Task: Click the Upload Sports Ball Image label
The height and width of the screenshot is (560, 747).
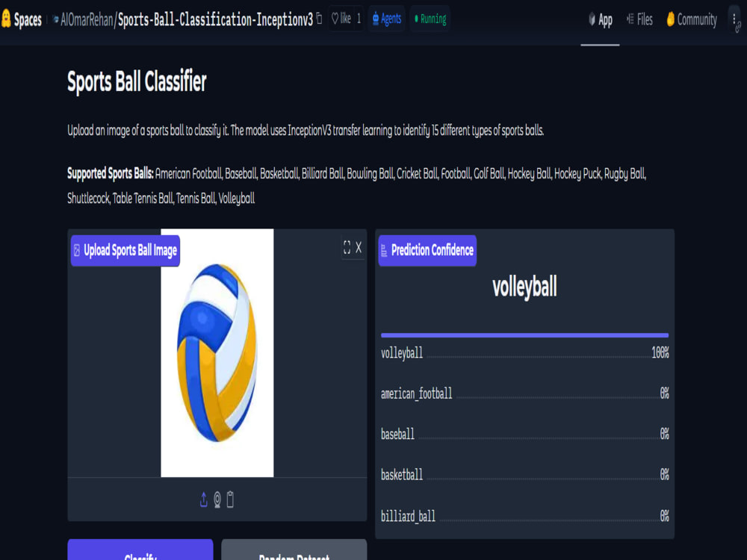Action: coord(125,250)
